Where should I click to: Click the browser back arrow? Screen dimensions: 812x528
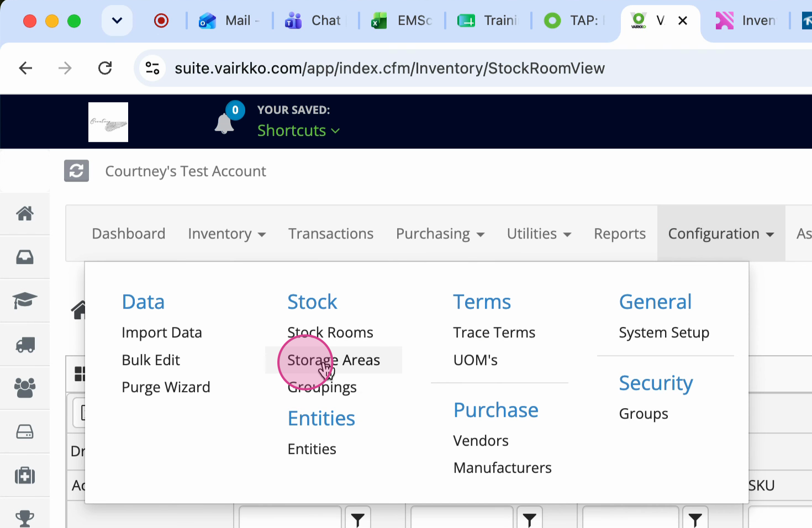25,68
